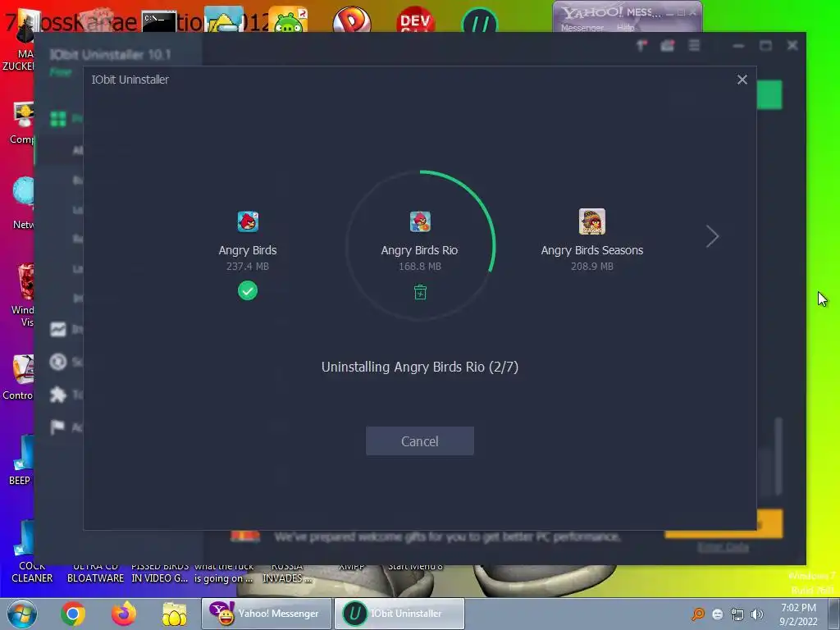Open the Software Updater sidebar icon

(58, 362)
